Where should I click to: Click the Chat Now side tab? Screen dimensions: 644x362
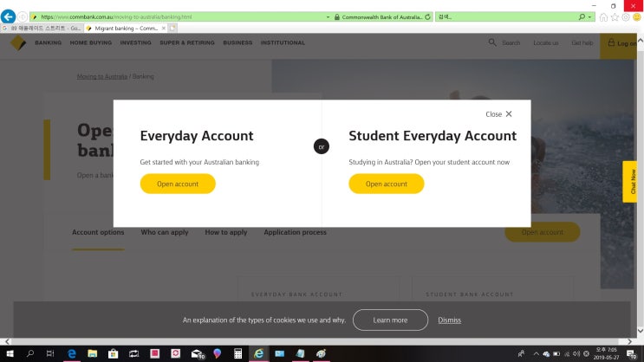(x=630, y=181)
